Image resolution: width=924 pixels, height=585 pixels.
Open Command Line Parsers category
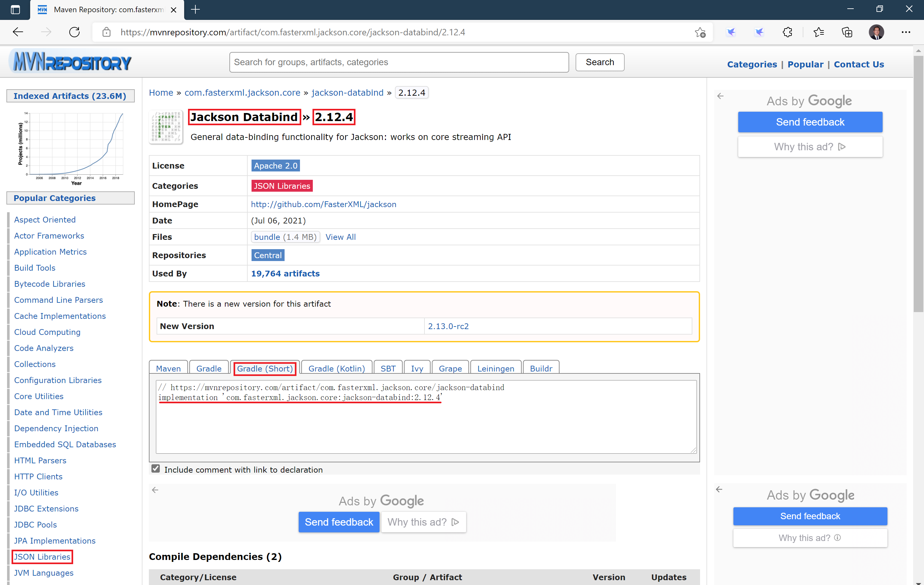pos(58,300)
